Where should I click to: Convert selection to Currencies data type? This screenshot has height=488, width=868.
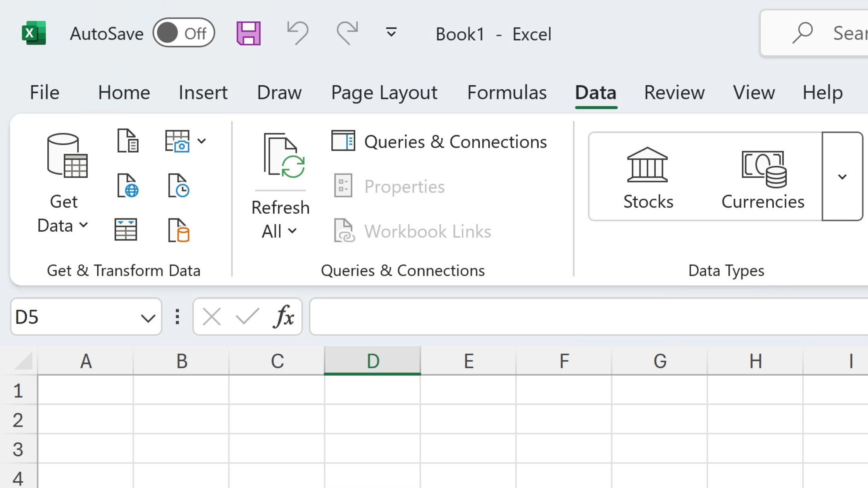[x=763, y=179]
